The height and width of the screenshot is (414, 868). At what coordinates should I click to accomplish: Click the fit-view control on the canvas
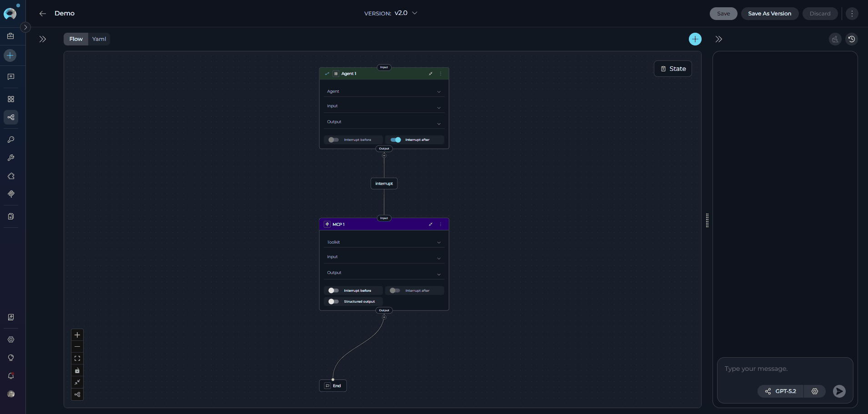coord(77,359)
